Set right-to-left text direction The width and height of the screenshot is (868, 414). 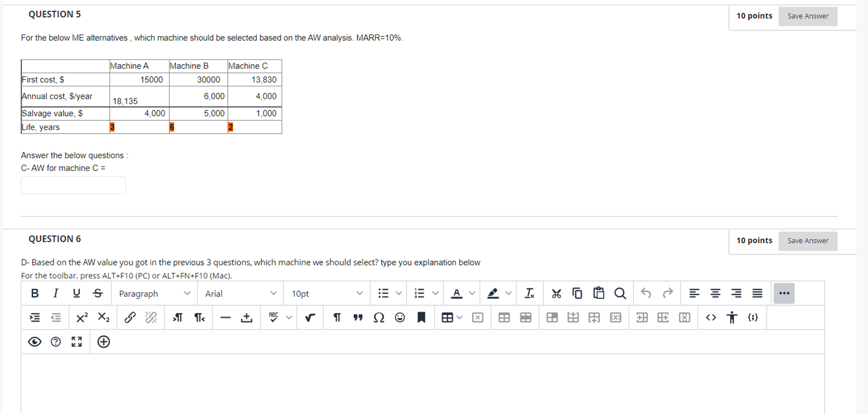[x=199, y=318]
